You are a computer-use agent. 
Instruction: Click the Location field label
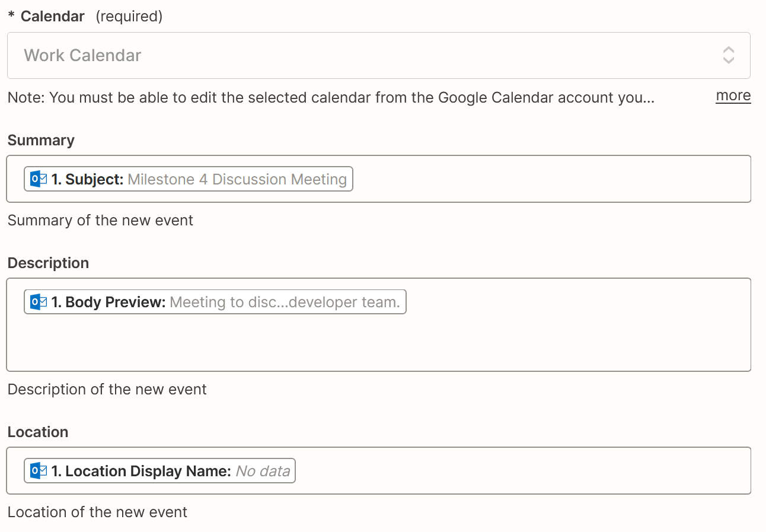(38, 432)
